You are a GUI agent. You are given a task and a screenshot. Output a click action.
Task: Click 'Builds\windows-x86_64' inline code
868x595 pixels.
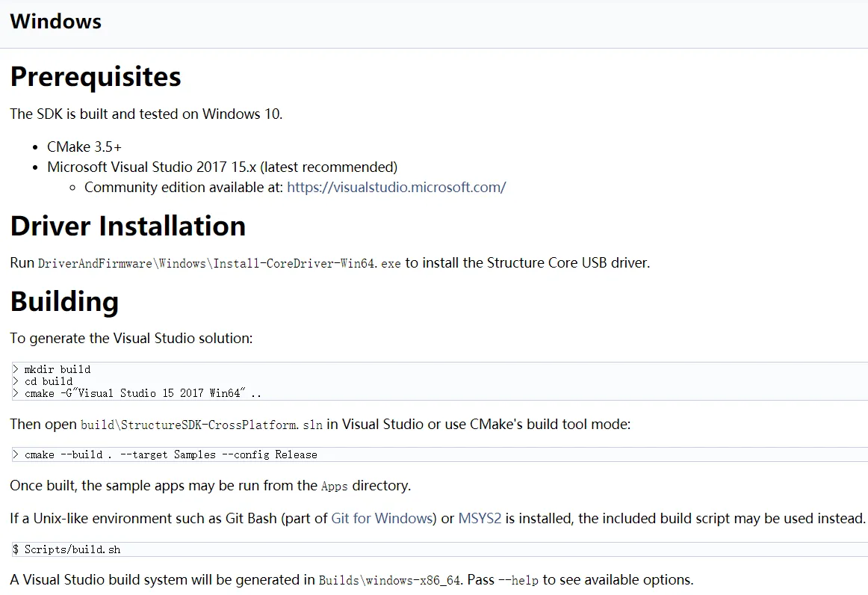coord(390,580)
